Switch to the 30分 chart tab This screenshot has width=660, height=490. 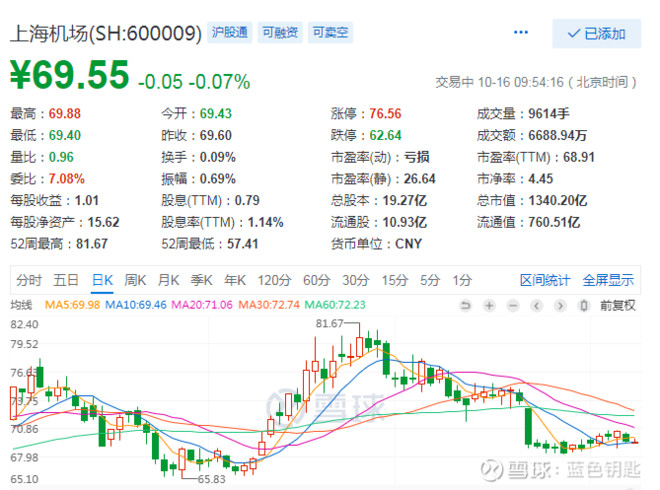click(x=356, y=280)
